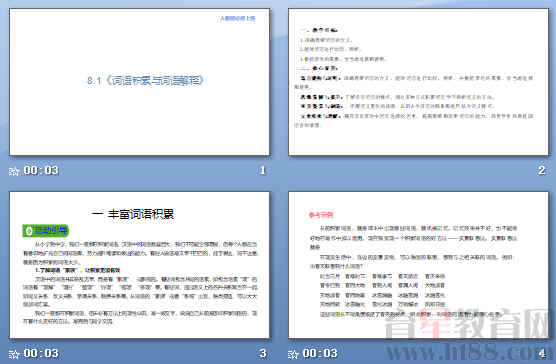Click transition star icon under slide 1
Screen dimensions: 556x364
(x=14, y=171)
